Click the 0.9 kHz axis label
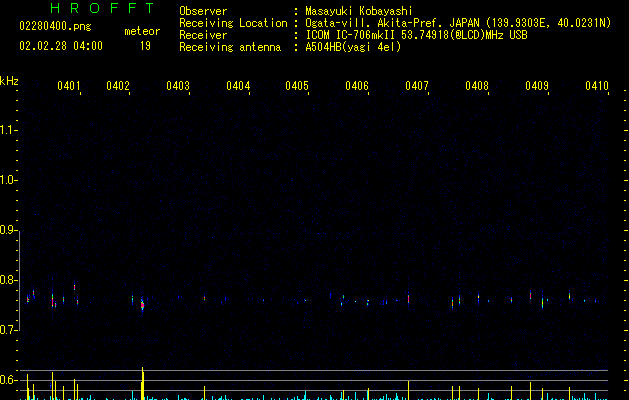 coord(8,230)
